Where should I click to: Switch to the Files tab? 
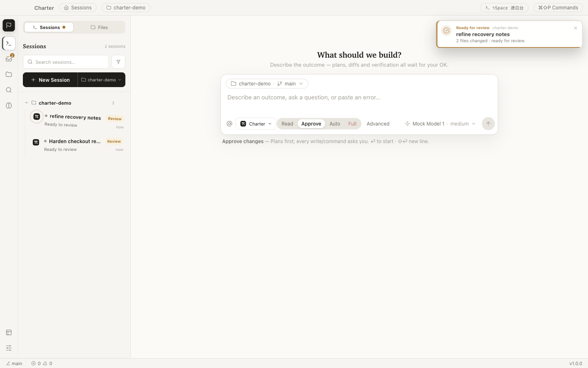99,27
